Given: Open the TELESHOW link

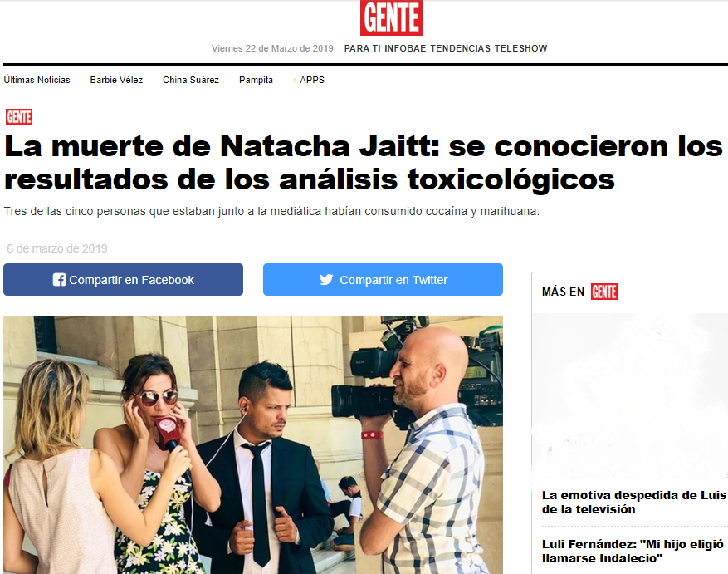Looking at the screenshot, I should point(521,48).
